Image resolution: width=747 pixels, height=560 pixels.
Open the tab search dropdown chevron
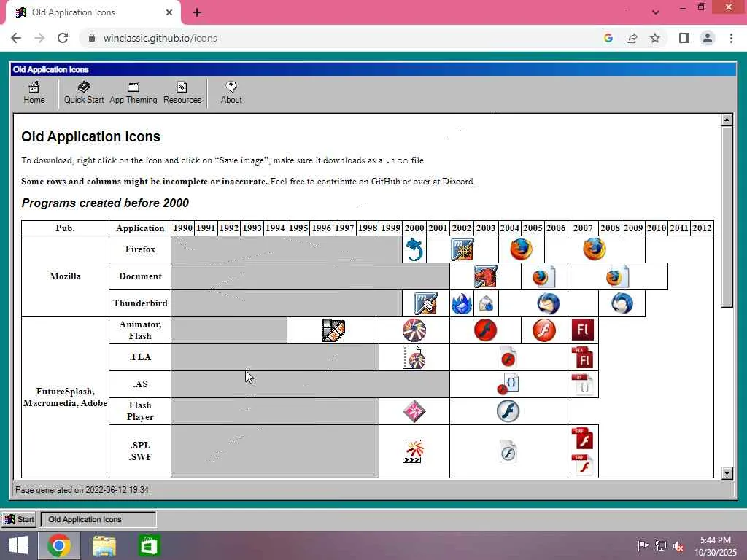pos(656,12)
